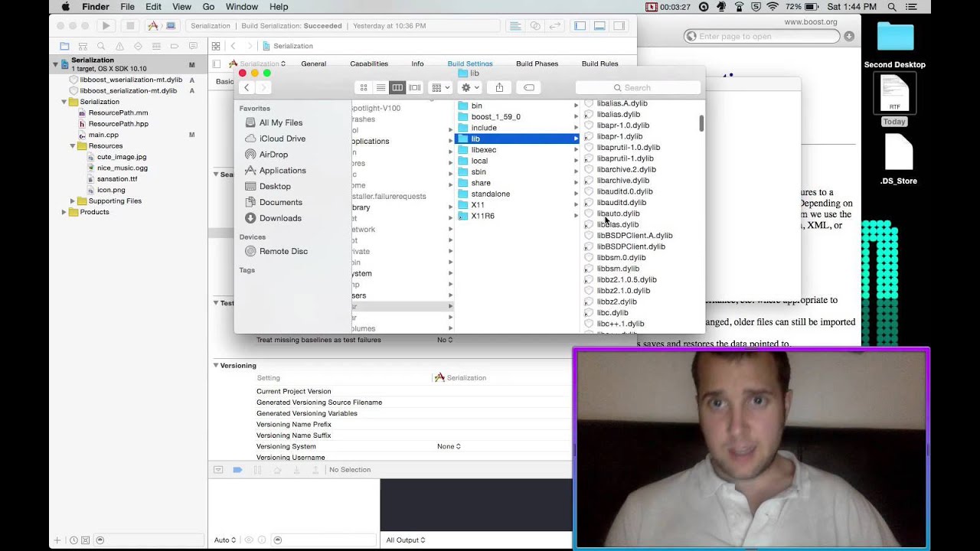980x551 pixels.
Task: Click the Xcode Stop button
Action: point(129,25)
